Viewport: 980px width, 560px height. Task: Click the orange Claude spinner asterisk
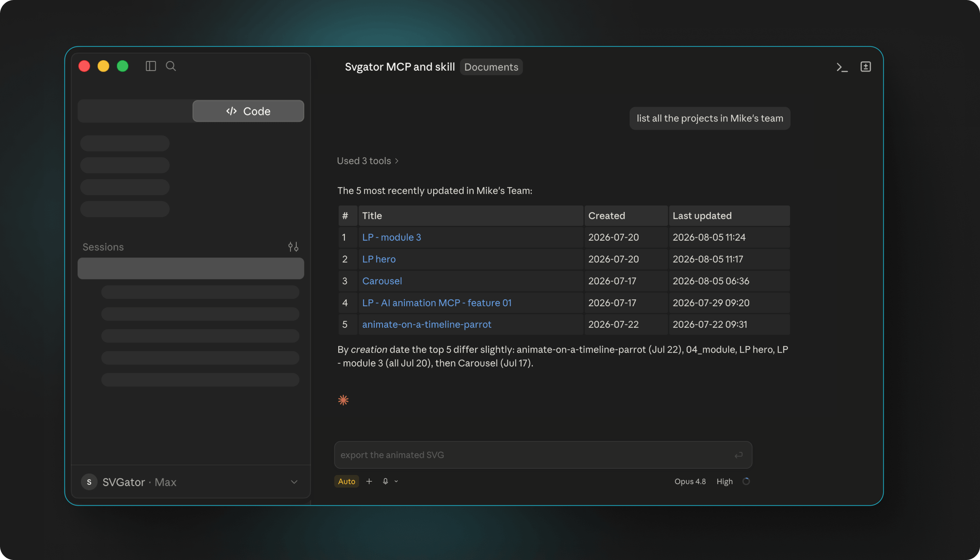[x=343, y=400]
